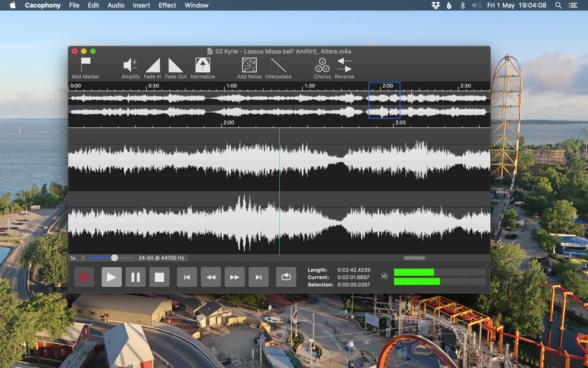This screenshot has width=588, height=368.
Task: Click the rewind button
Action: 210,277
